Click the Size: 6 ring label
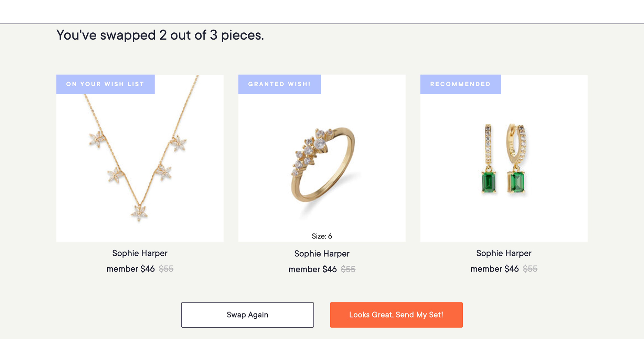644x362 pixels. [322, 236]
